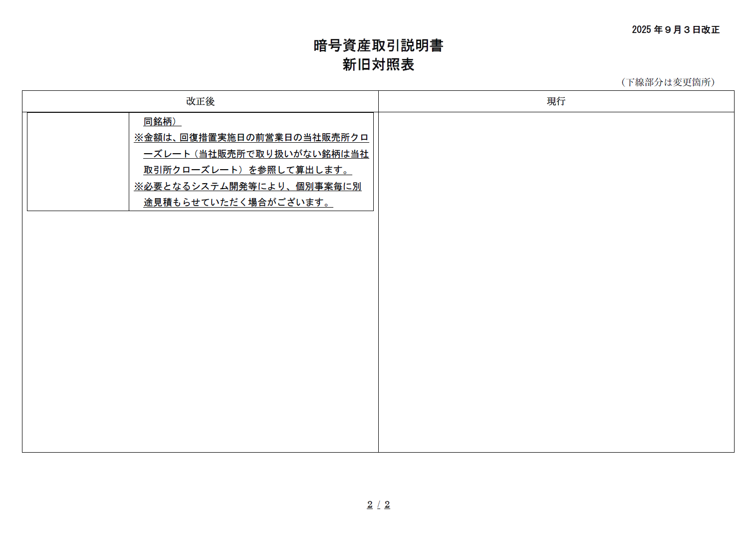The width and height of the screenshot is (756, 535).
Task: Click the column header "現行"
Action: pyautogui.click(x=556, y=101)
